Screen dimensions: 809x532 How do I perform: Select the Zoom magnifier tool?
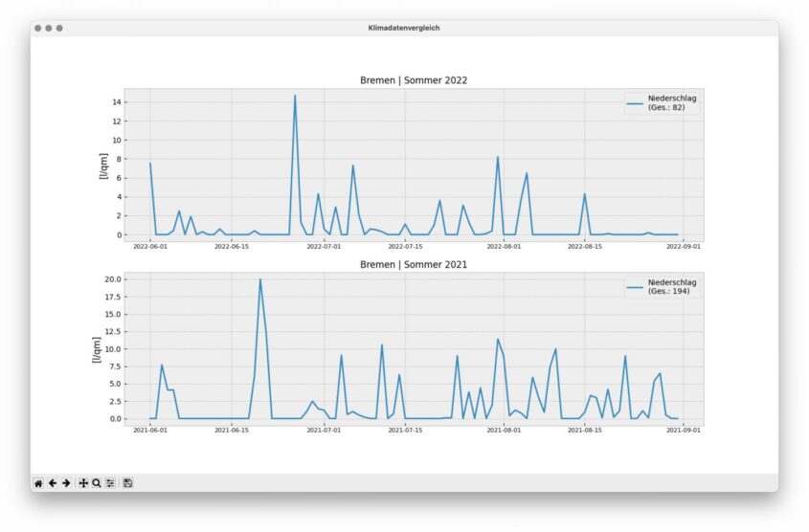point(97,483)
